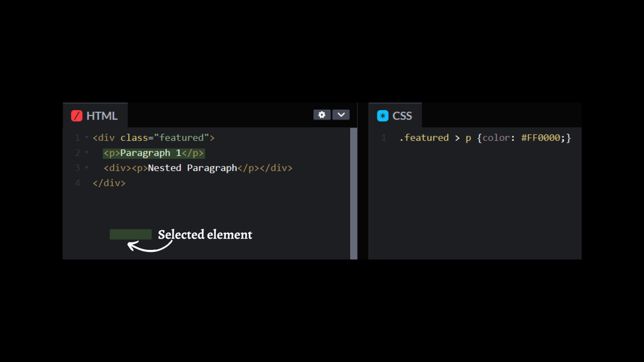
Task: Click the red HTML slash icon
Action: (x=77, y=116)
